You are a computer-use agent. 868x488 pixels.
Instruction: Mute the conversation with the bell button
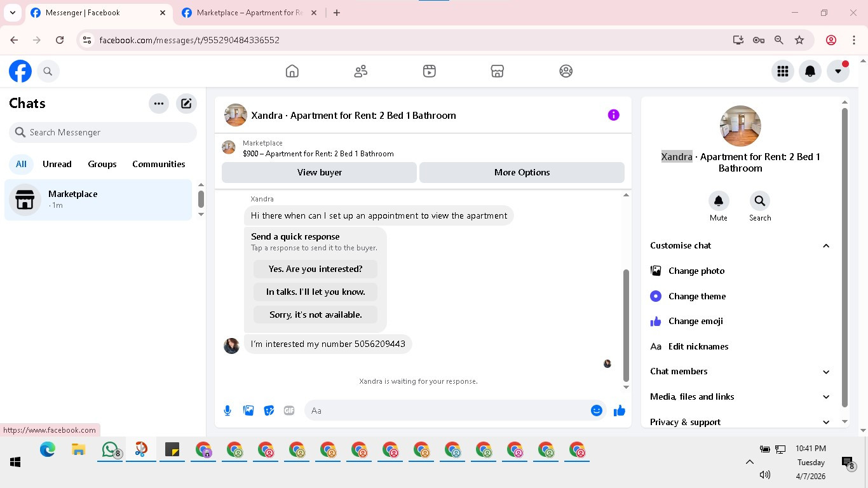719,201
